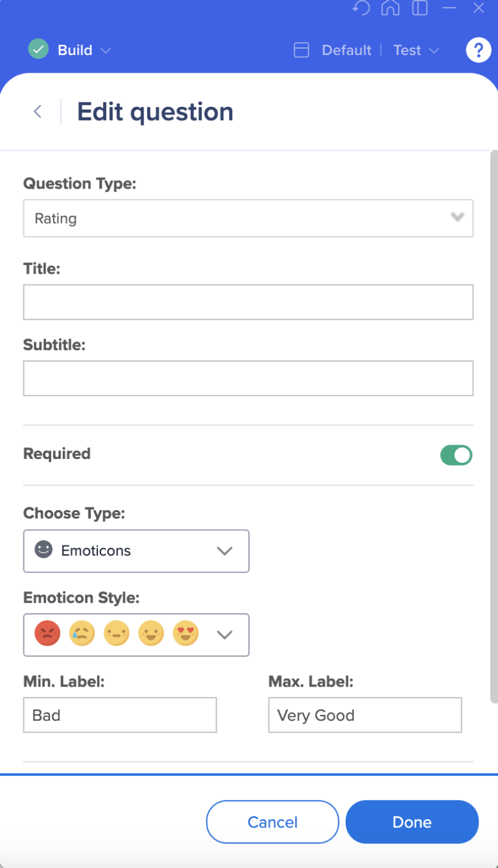Open the home screen icon
The width and height of the screenshot is (498, 868).
click(x=390, y=8)
